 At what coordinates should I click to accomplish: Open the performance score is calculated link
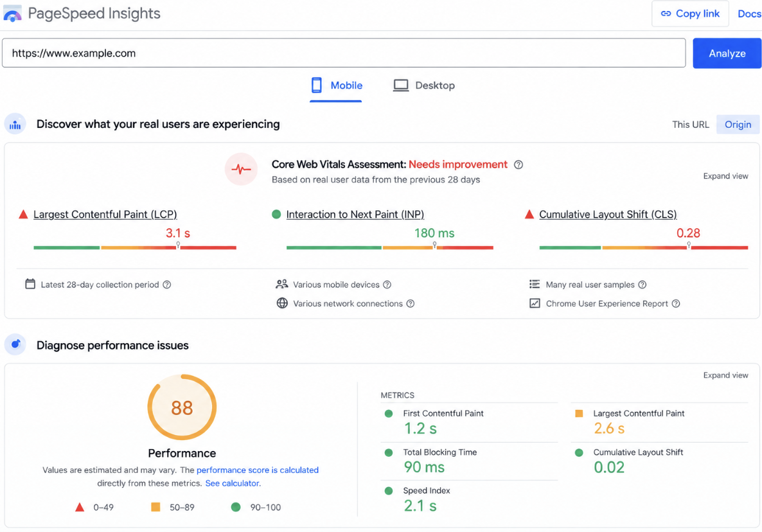point(258,470)
